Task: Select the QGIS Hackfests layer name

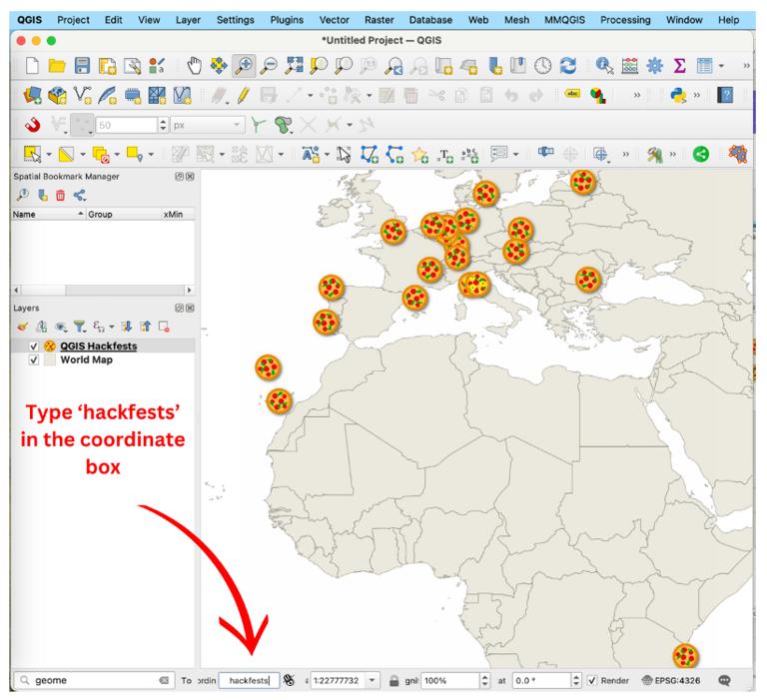Action: pos(98,346)
